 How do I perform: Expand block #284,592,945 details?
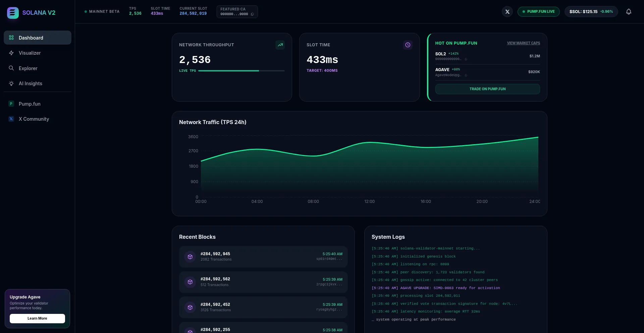click(263, 256)
